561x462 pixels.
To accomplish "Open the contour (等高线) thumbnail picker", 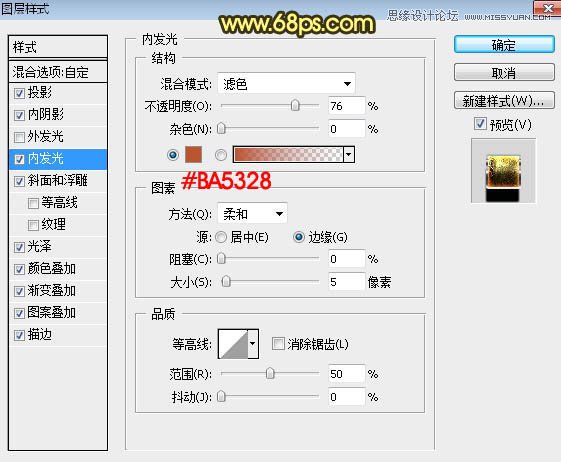I will coord(233,344).
